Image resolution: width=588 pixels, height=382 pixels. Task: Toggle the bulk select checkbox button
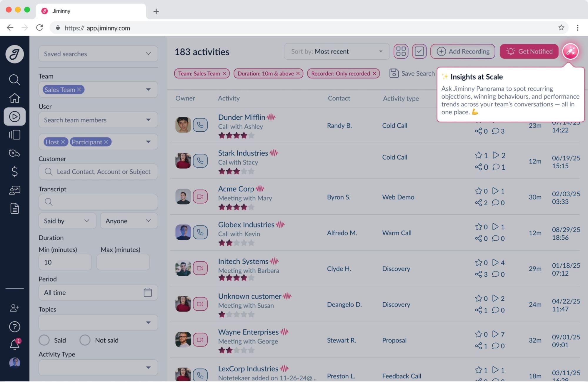[419, 51]
